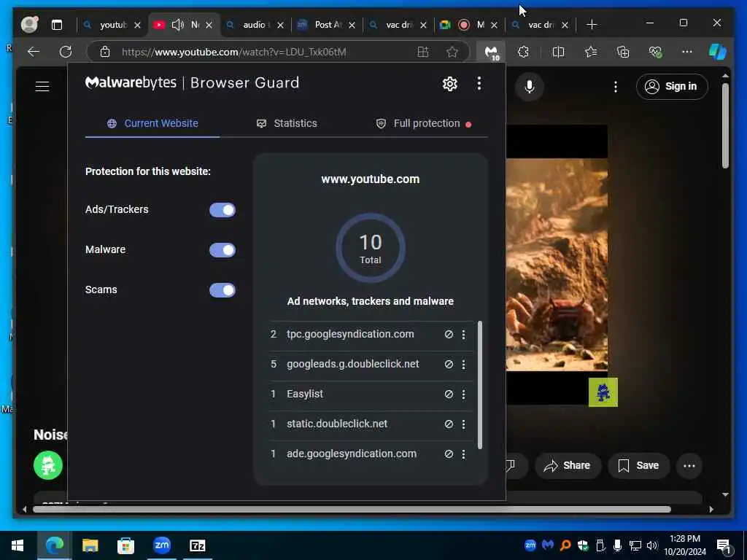Switch to Statistics tab

point(286,123)
